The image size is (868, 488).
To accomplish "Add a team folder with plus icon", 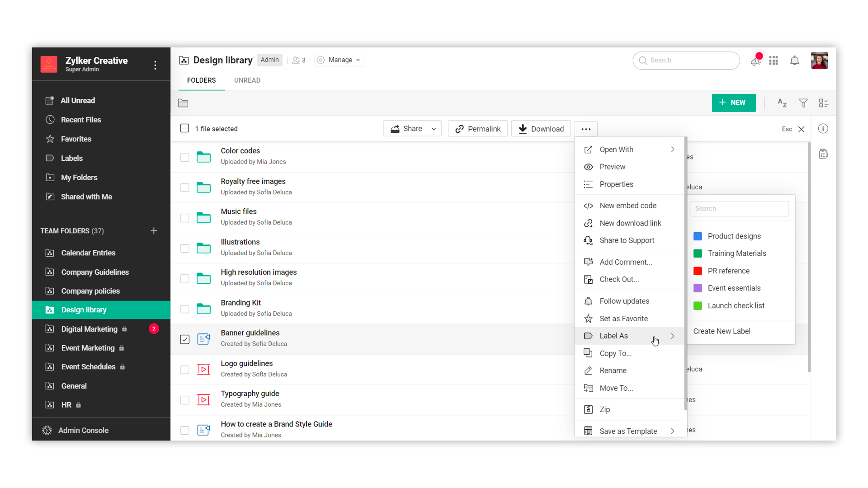I will click(x=154, y=231).
